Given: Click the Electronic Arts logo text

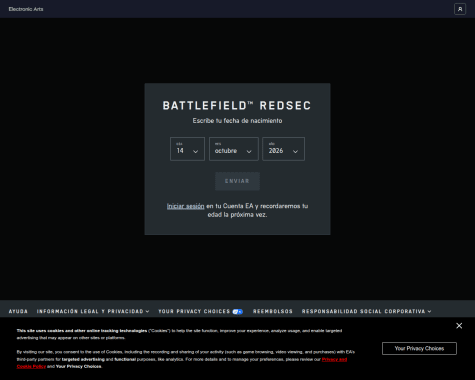Looking at the screenshot, I should [x=26, y=9].
